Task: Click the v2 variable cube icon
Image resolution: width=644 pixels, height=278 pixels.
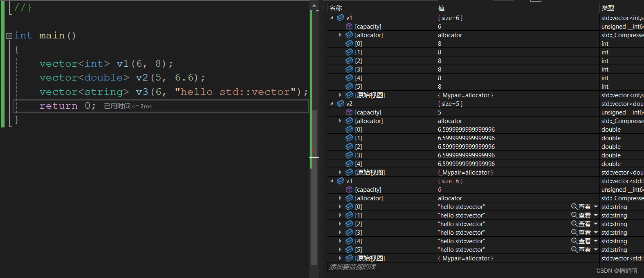Action: (x=341, y=104)
